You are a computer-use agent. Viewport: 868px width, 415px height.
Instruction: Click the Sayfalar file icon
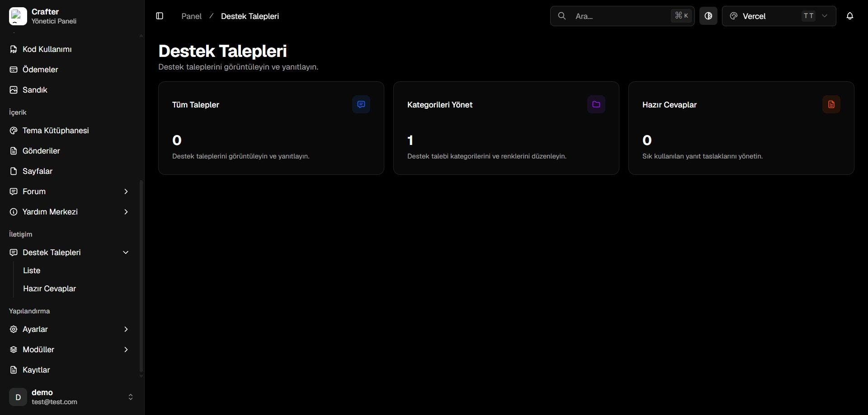[x=14, y=171]
